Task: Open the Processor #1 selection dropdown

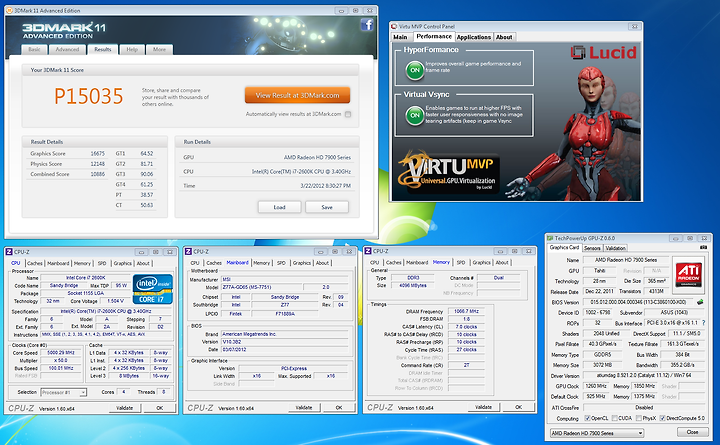Action: coord(63,392)
